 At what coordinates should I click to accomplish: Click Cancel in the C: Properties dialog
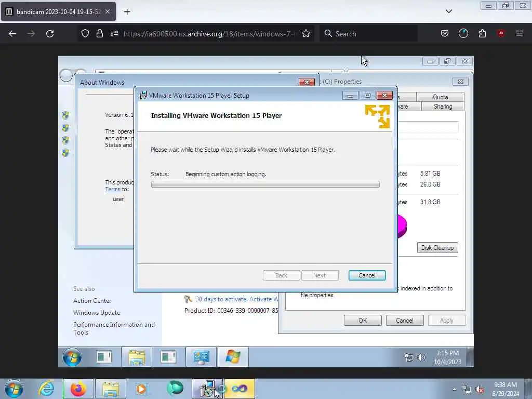(x=405, y=321)
